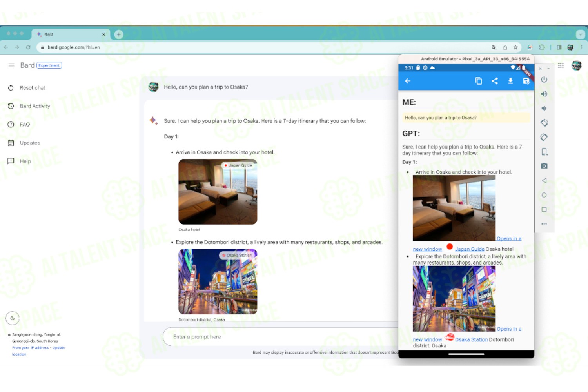The height and width of the screenshot is (392, 588).
Task: Reload the Bard page
Action: (28, 47)
